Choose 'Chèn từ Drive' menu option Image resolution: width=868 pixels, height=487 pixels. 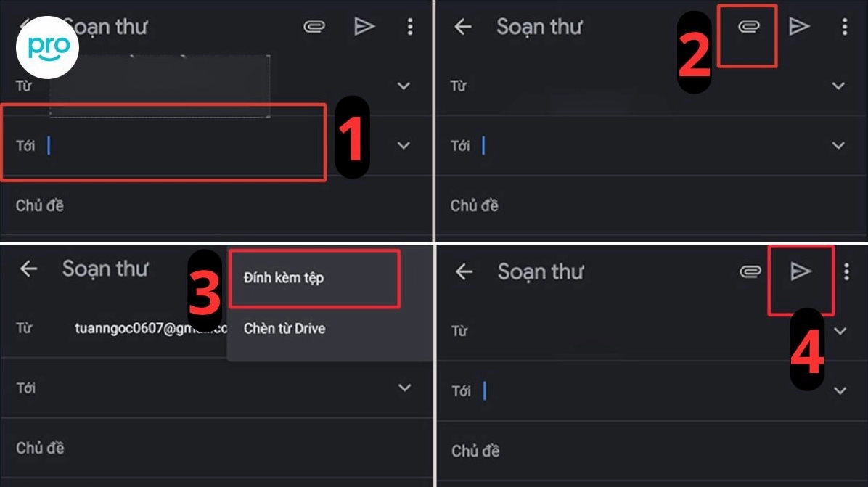pos(284,329)
